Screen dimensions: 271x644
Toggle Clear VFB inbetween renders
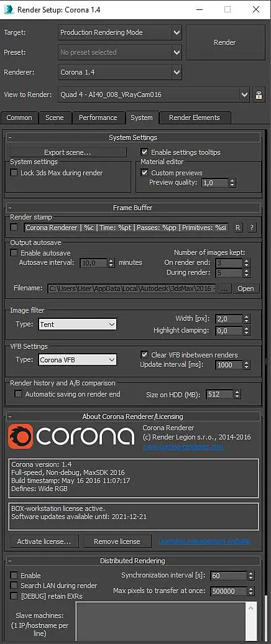(x=144, y=354)
